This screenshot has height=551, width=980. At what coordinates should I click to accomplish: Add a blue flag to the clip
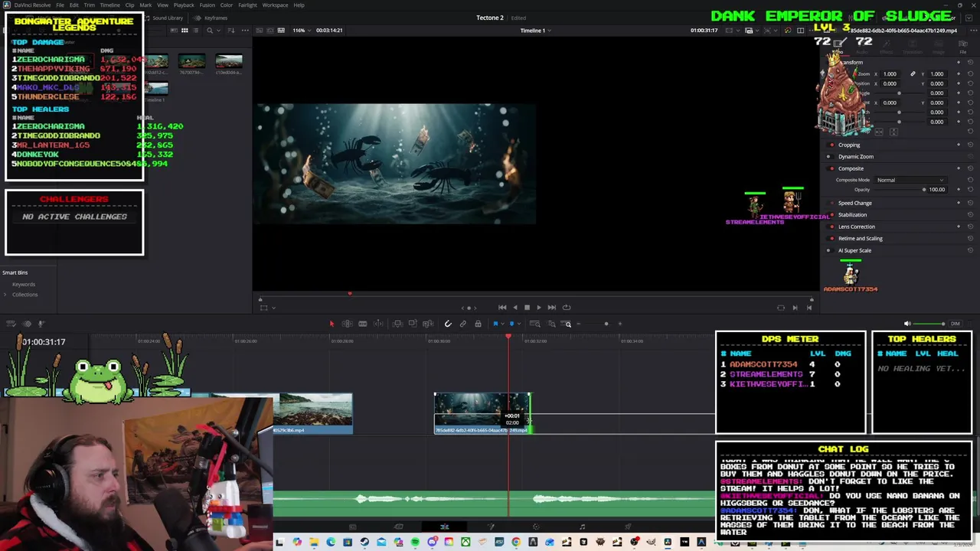click(x=495, y=324)
